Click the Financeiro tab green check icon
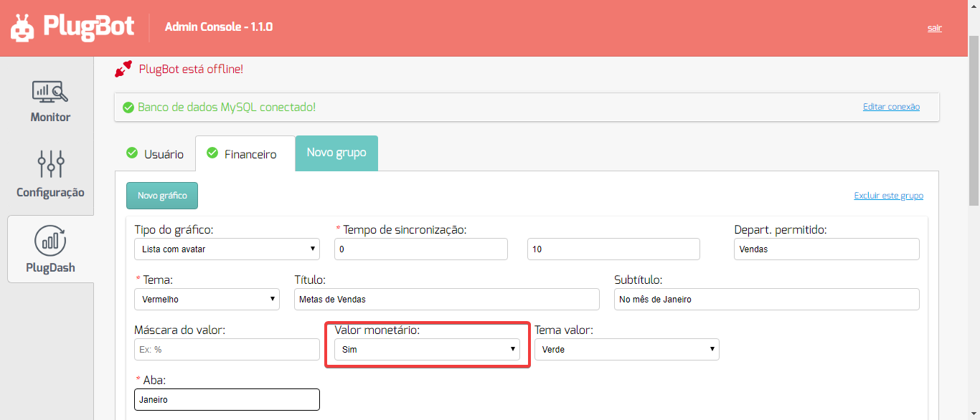This screenshot has width=980, height=420. point(212,153)
